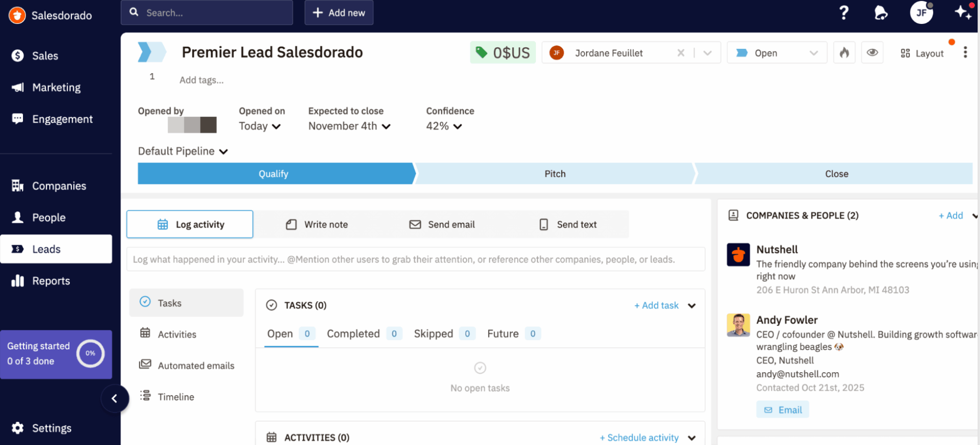Click the Getting started progress circle
The width and height of the screenshot is (980, 445).
point(90,354)
